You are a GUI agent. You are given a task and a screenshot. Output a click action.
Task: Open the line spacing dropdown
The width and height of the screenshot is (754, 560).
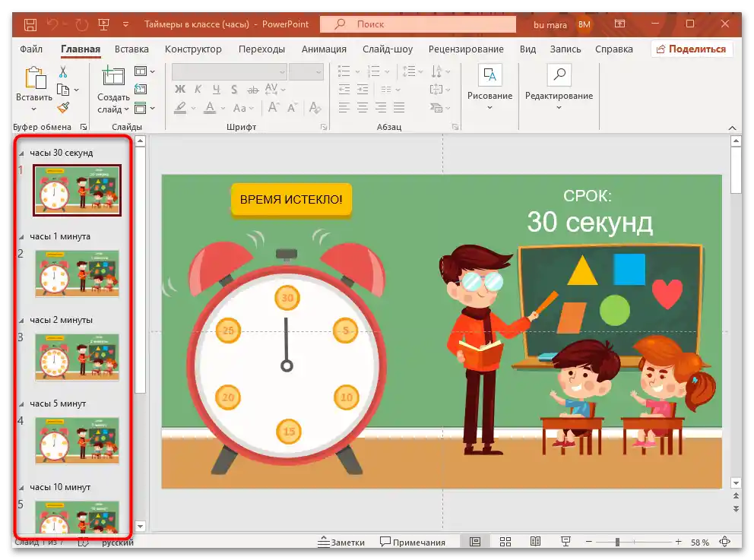(x=419, y=71)
